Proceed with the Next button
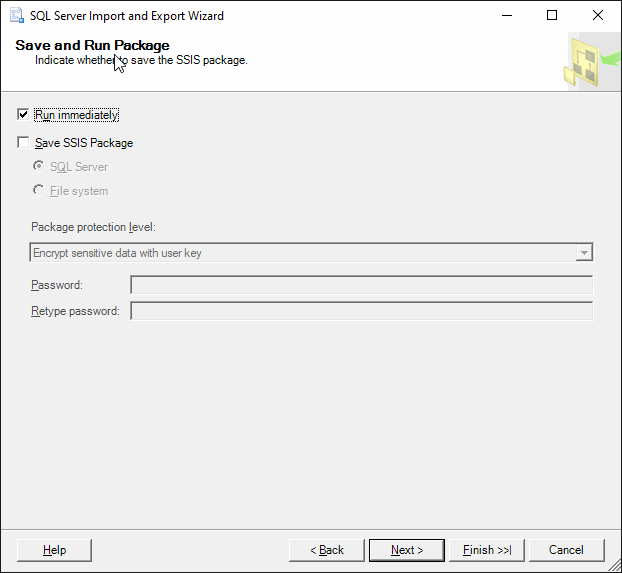Image resolution: width=622 pixels, height=573 pixels. coord(407,550)
